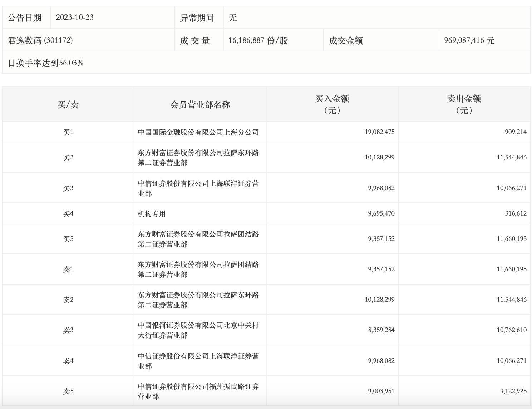Click buy amount 9,357,152 in 买5 row
The width and height of the screenshot is (532, 409).
(x=381, y=239)
